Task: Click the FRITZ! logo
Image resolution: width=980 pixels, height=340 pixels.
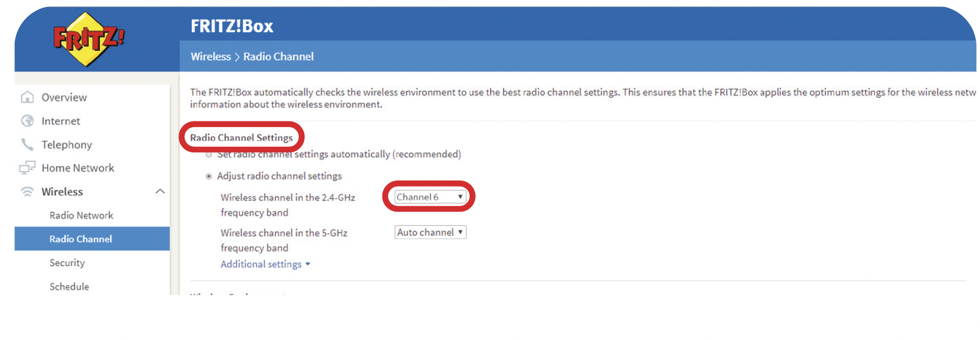Action: pos(88,39)
